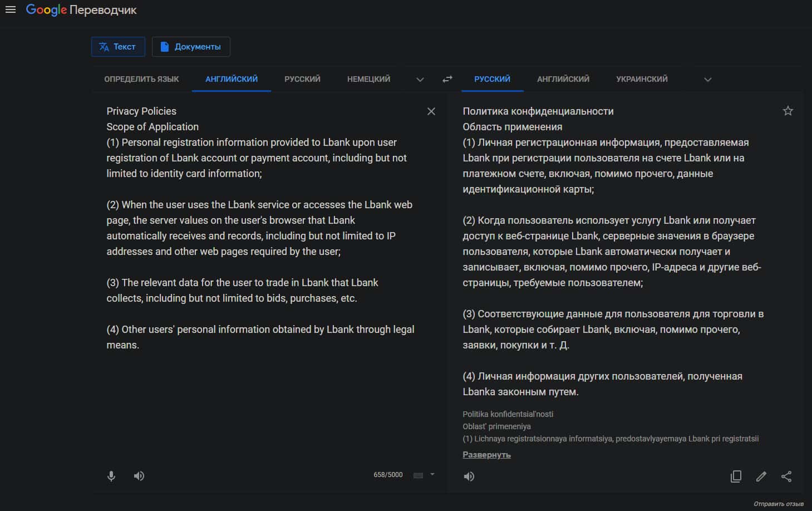
Task: Suggest an edit with pencil icon
Action: tap(761, 476)
